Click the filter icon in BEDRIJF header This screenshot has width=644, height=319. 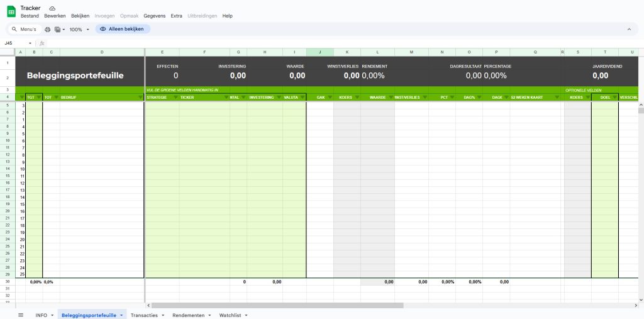point(140,98)
